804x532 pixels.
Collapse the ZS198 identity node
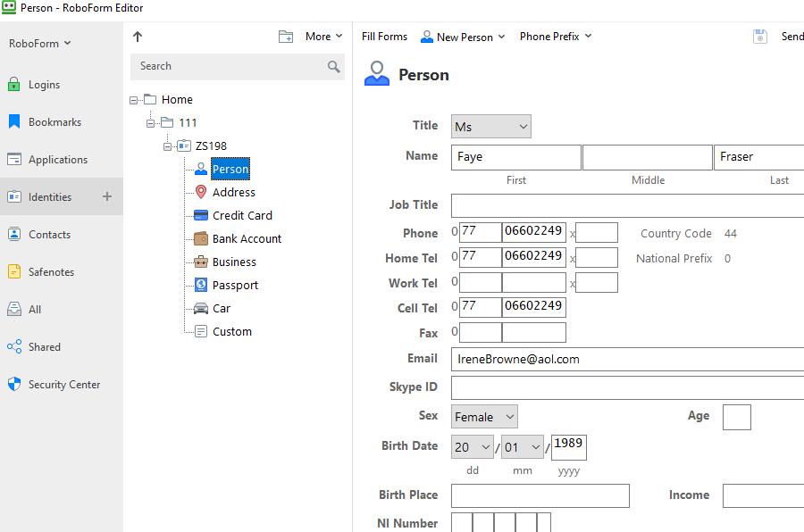(167, 146)
